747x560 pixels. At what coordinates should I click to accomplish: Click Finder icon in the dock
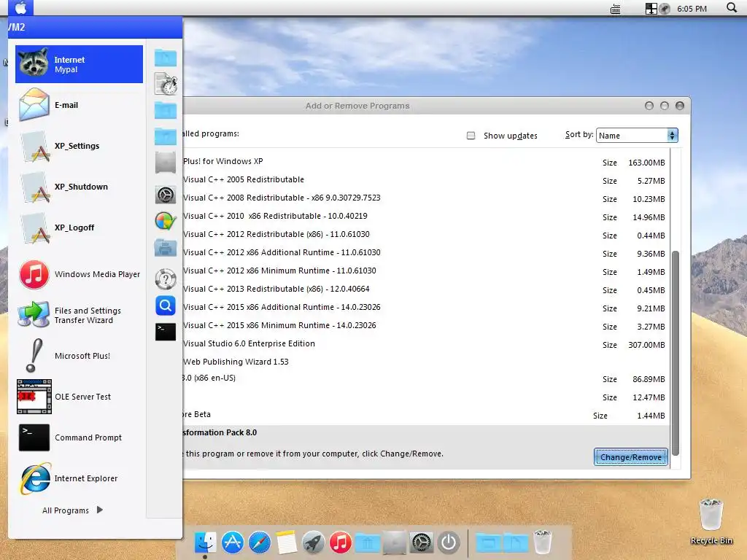[x=205, y=542]
